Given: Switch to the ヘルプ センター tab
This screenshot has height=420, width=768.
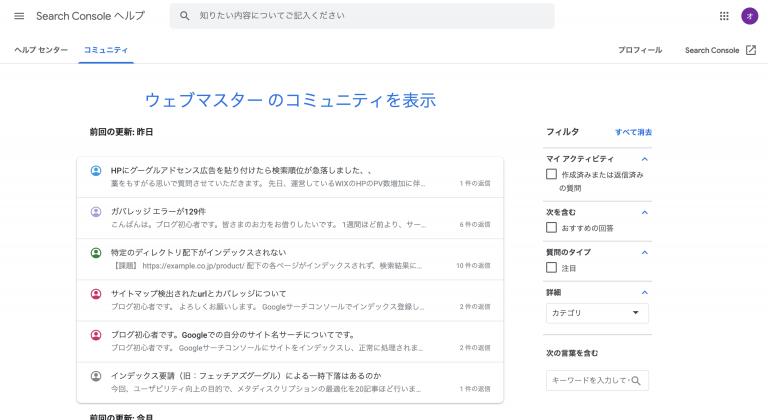Looking at the screenshot, I should tap(41, 50).
